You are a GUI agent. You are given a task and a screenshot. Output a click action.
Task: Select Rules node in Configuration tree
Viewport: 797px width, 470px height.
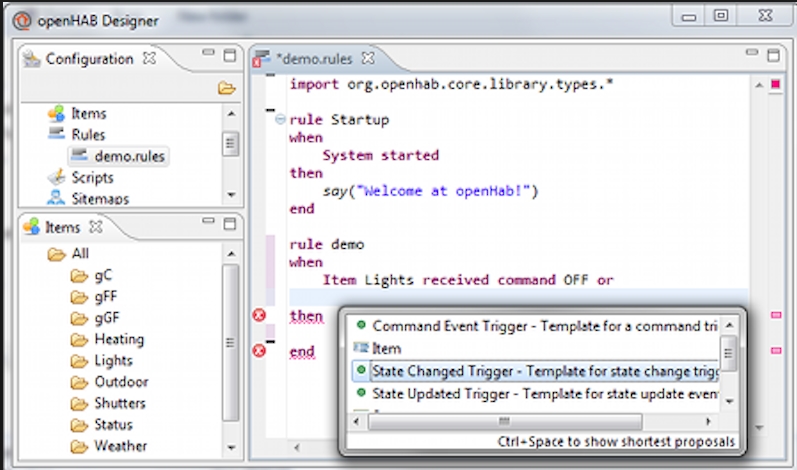pos(88,135)
